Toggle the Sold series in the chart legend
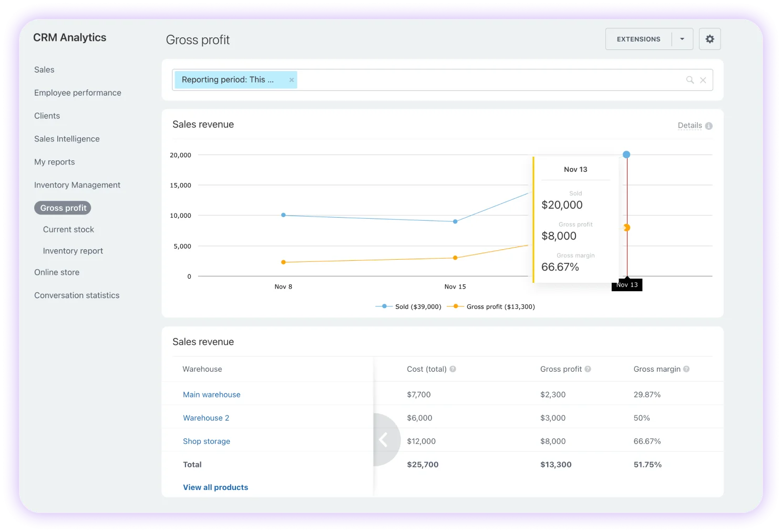782x532 pixels. click(408, 306)
